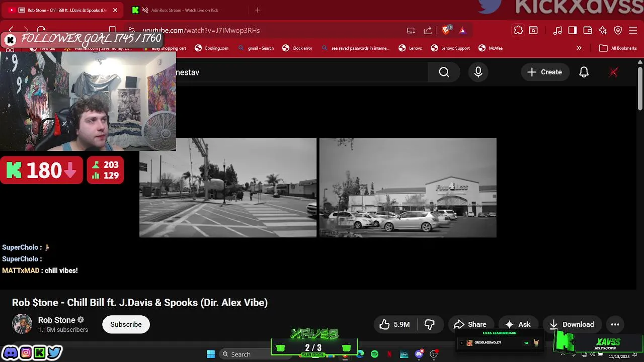
Task: Open Booking.com bookmark
Action: point(211,48)
